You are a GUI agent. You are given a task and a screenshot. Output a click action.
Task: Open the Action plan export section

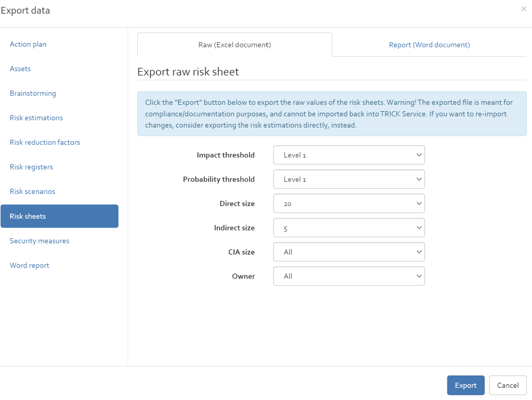tap(28, 44)
